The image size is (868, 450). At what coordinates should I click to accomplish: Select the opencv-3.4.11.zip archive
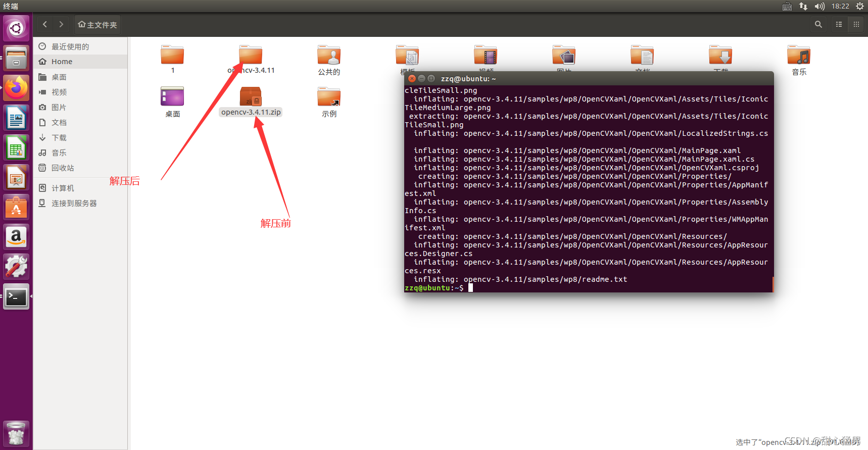251,102
